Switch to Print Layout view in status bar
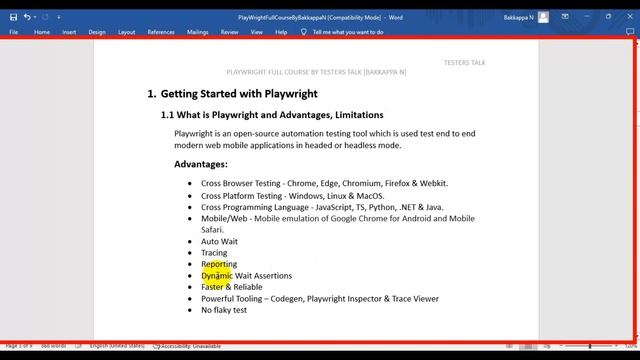This screenshot has height=360, width=640. tap(528, 346)
